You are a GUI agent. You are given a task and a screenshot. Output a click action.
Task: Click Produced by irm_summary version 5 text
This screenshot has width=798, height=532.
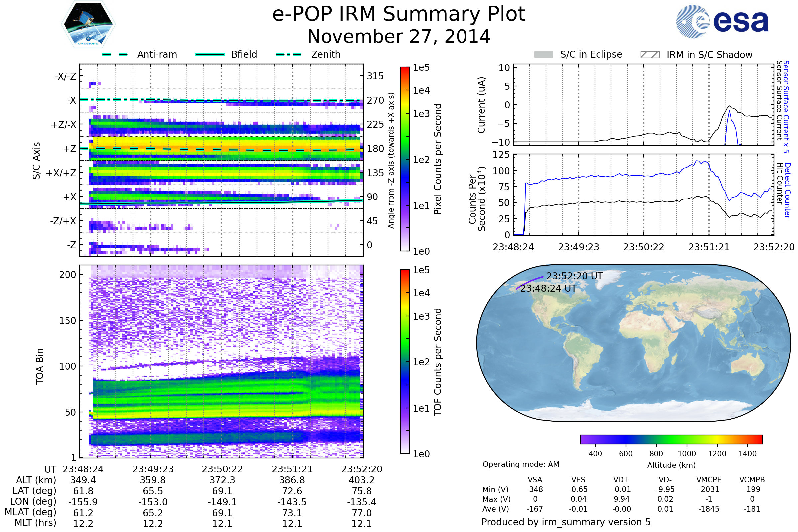pos(566,522)
